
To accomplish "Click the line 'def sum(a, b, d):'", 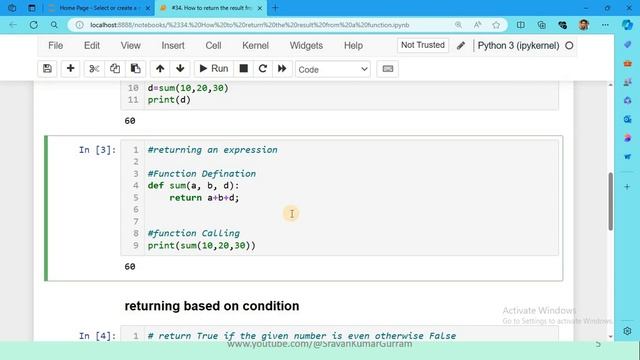I will (193, 186).
